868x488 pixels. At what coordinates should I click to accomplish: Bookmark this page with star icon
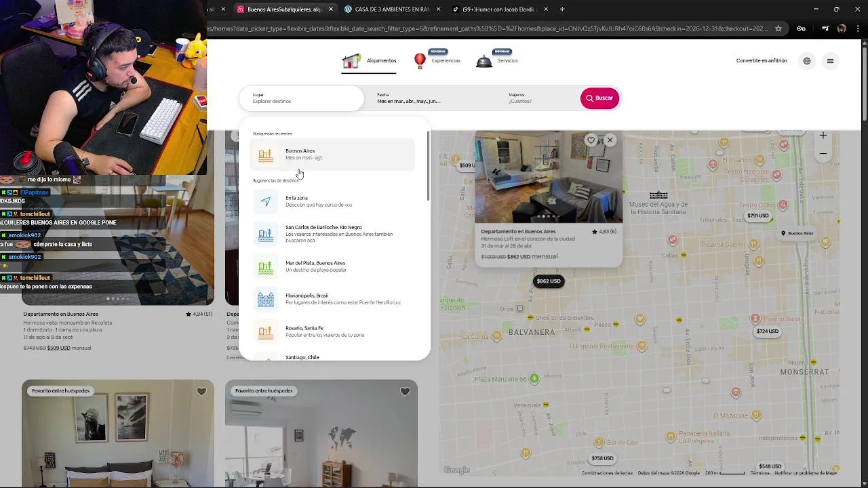tap(778, 28)
